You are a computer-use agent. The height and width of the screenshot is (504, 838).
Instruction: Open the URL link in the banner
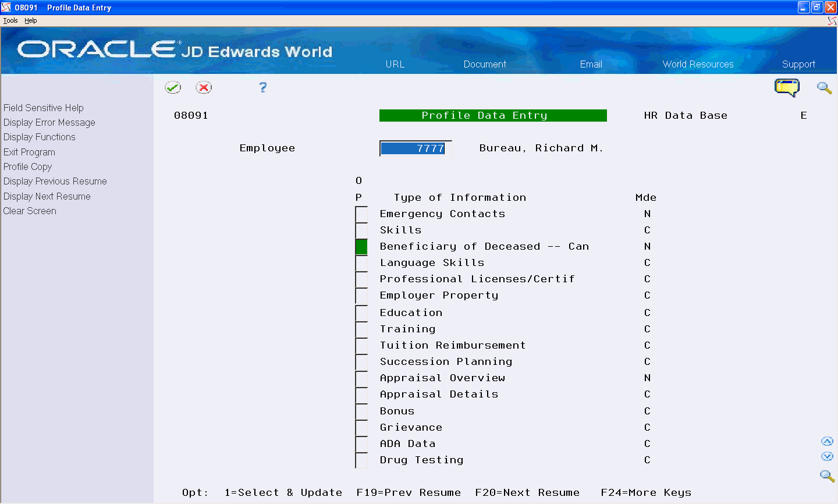point(395,64)
